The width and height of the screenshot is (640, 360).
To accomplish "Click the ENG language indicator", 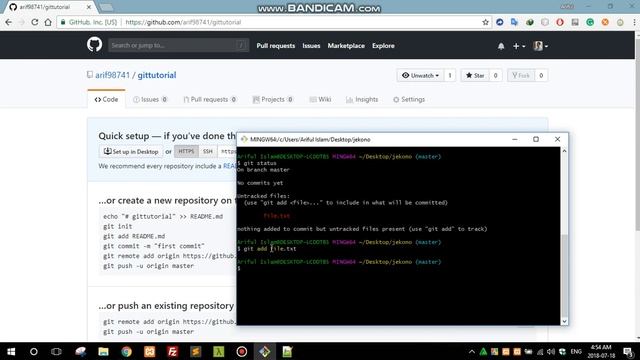I will 576,351.
